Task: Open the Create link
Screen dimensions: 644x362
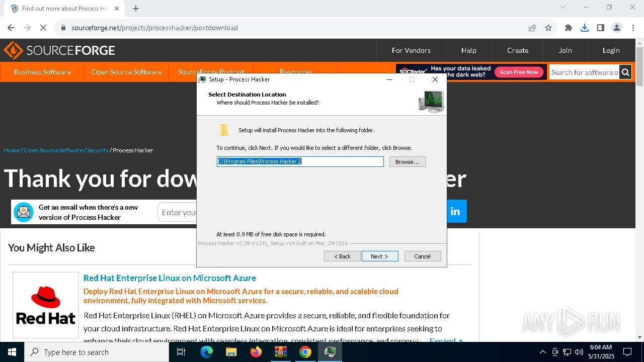Action: pyautogui.click(x=518, y=50)
